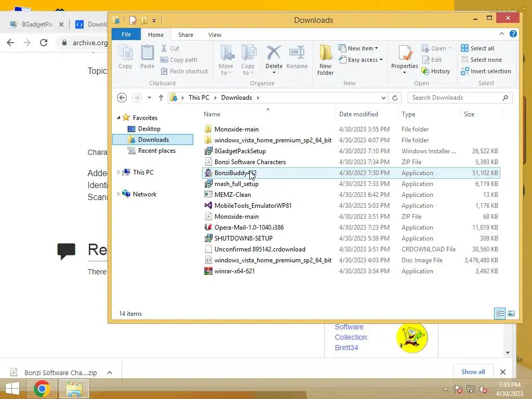The height and width of the screenshot is (399, 532).
Task: Expand the Delete options arrow
Action: pos(274,72)
